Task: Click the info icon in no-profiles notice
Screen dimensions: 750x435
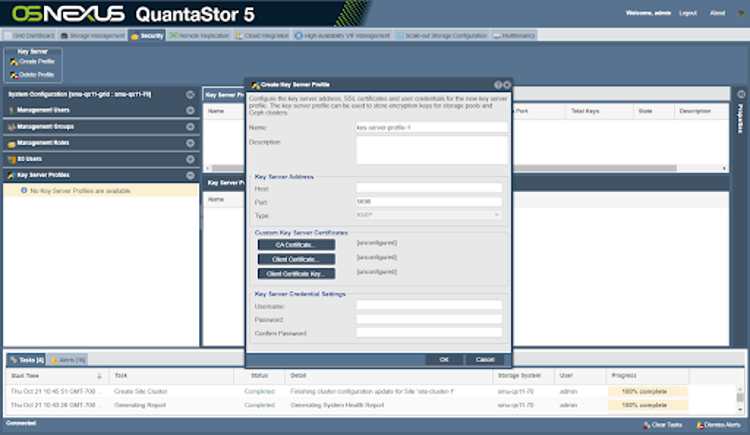Action: (24, 190)
